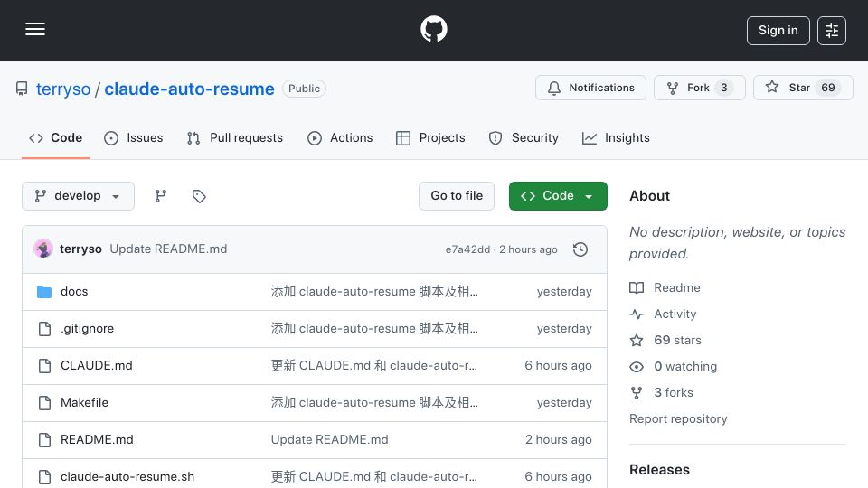This screenshot has width=868, height=488.
Task: Click the star icon in Star button
Action: click(x=772, y=87)
